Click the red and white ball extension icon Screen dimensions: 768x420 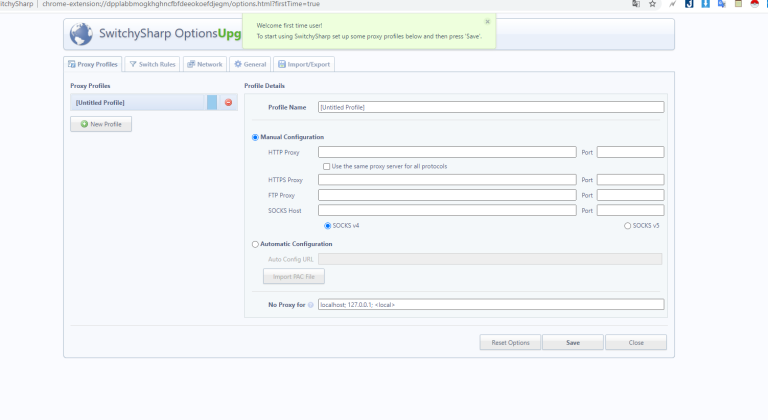(x=753, y=4)
